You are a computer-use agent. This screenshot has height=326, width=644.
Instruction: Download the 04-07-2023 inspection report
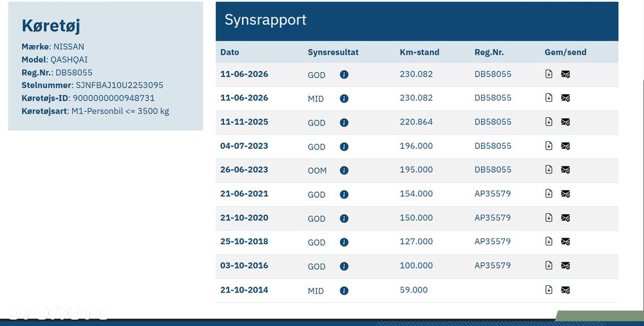pyautogui.click(x=549, y=146)
